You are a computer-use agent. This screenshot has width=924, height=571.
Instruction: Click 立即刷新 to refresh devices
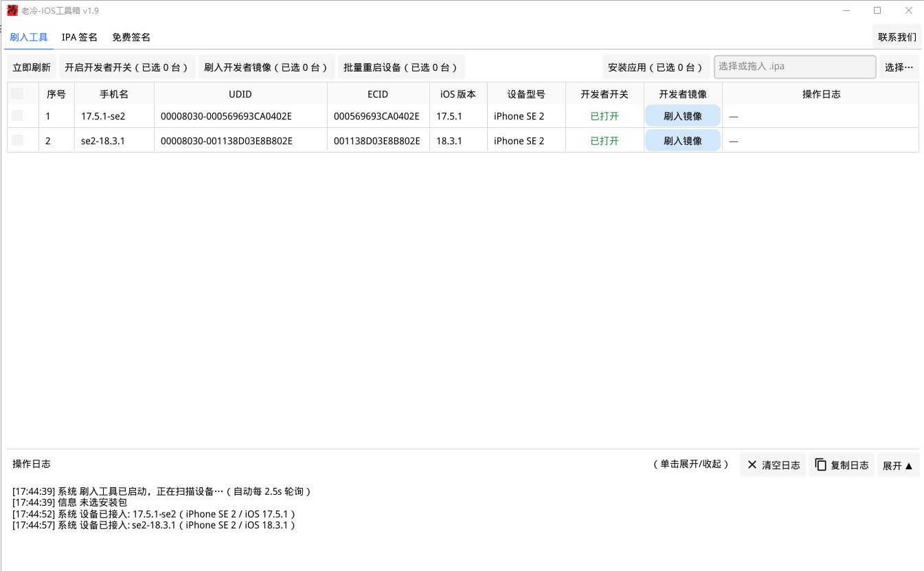click(32, 67)
